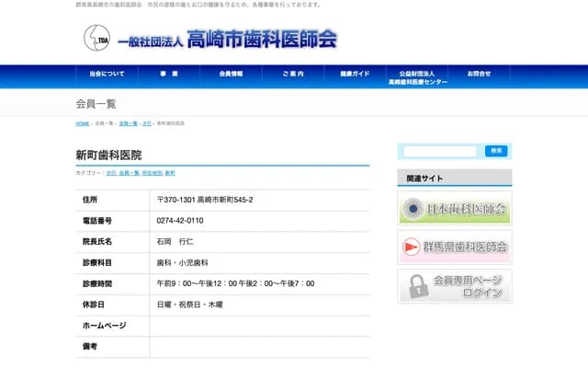The image size is (588, 368).
Task: Select ご案内 in the navigation bar
Action: [x=292, y=74]
